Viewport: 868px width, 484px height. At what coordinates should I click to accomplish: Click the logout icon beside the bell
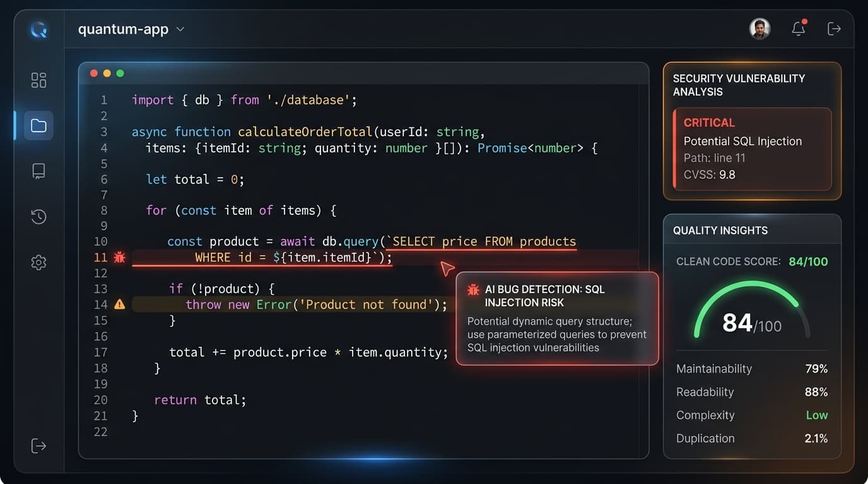point(834,28)
